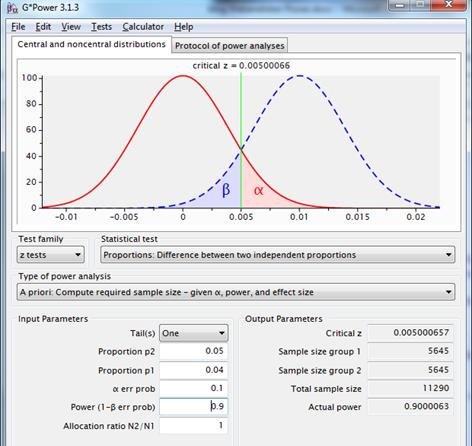This screenshot has height=446, width=472.
Task: Select the Sample size group 2 value
Action: pos(410,370)
